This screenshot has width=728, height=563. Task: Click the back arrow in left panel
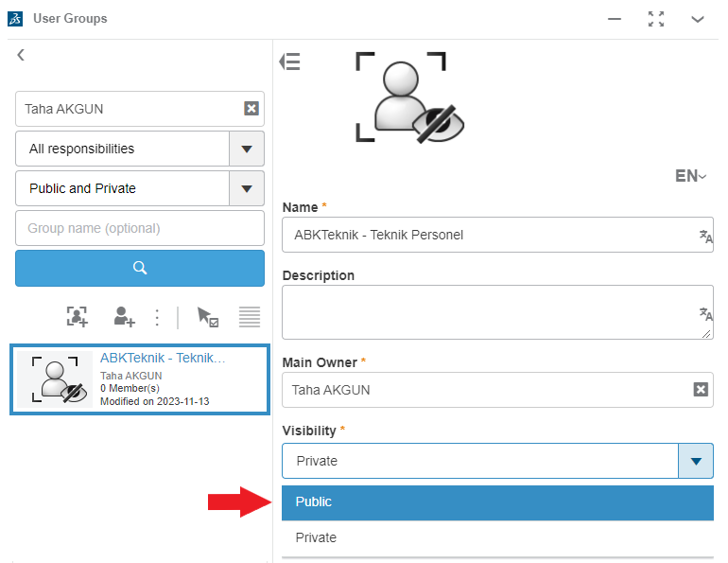(21, 56)
